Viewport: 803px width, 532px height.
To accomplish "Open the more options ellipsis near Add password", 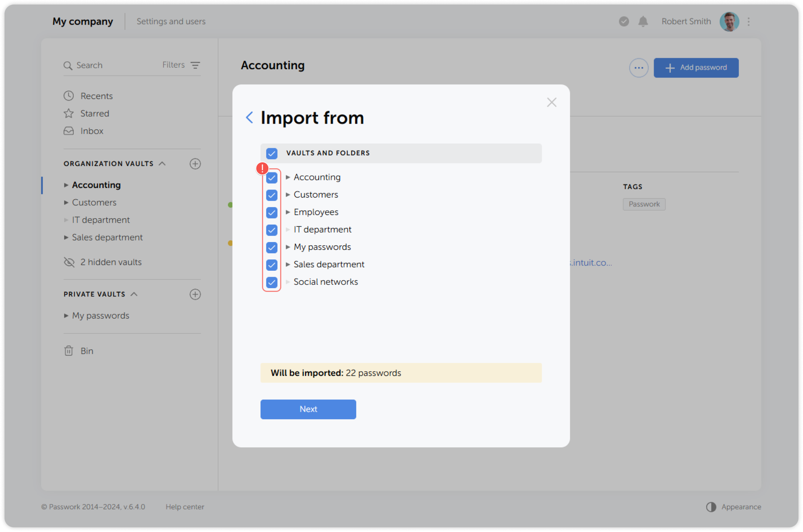I will tap(639, 68).
